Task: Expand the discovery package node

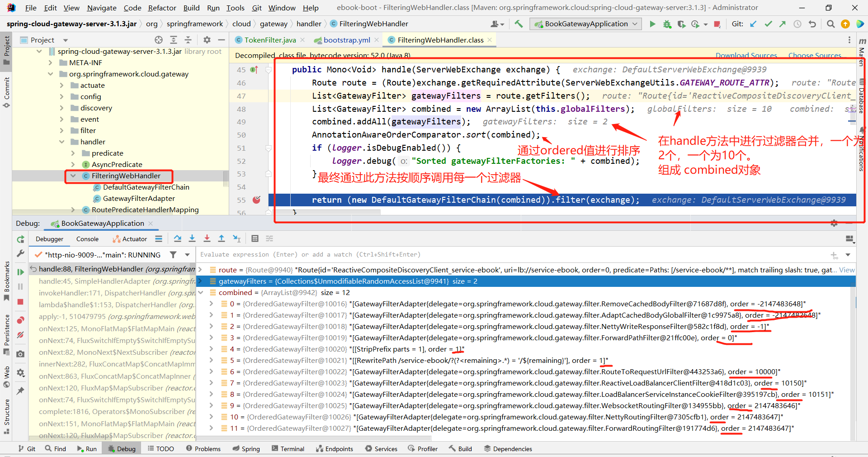Action: 62,108
